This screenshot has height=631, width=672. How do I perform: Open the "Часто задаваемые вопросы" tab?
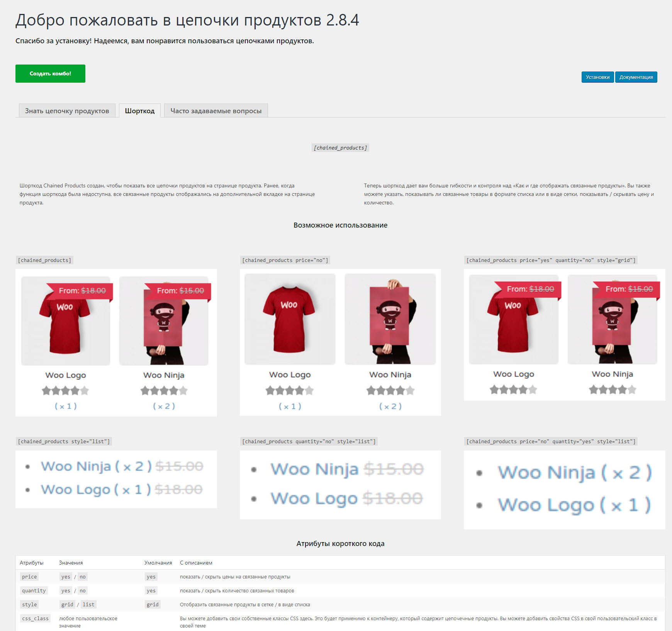pos(216,111)
